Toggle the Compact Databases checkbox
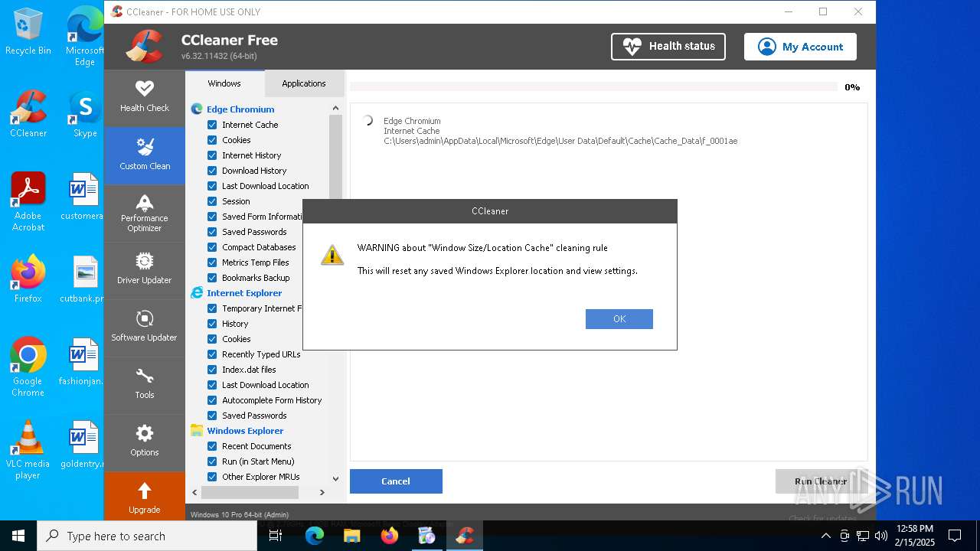This screenshot has width=980, height=551. coord(212,247)
